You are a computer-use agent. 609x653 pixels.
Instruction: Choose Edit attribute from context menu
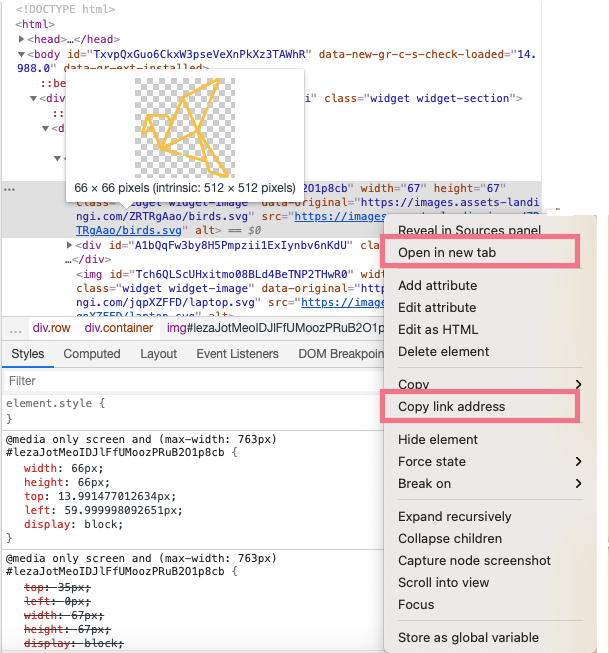(x=437, y=308)
